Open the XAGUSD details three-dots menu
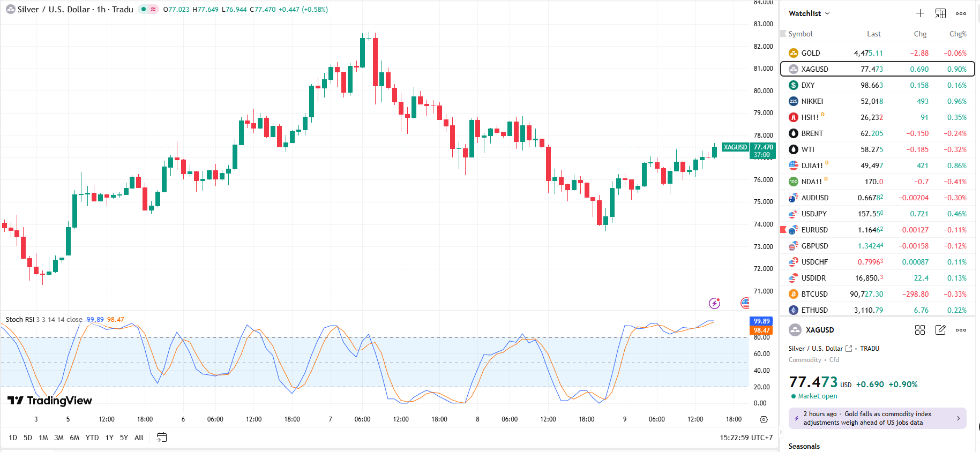This screenshot has width=980, height=452. pyautogui.click(x=961, y=330)
